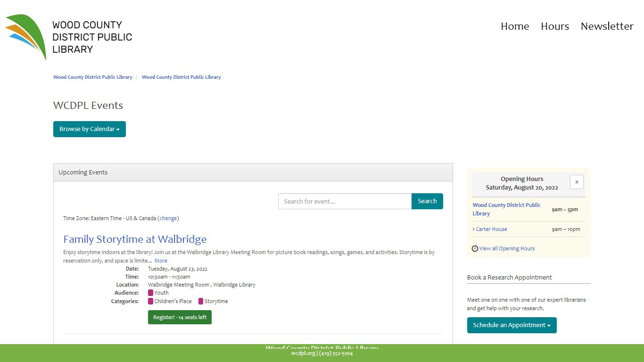Image resolution: width=644 pixels, height=362 pixels.
Task: Open Family Storytime at Walbridge event title
Action: pos(135,239)
